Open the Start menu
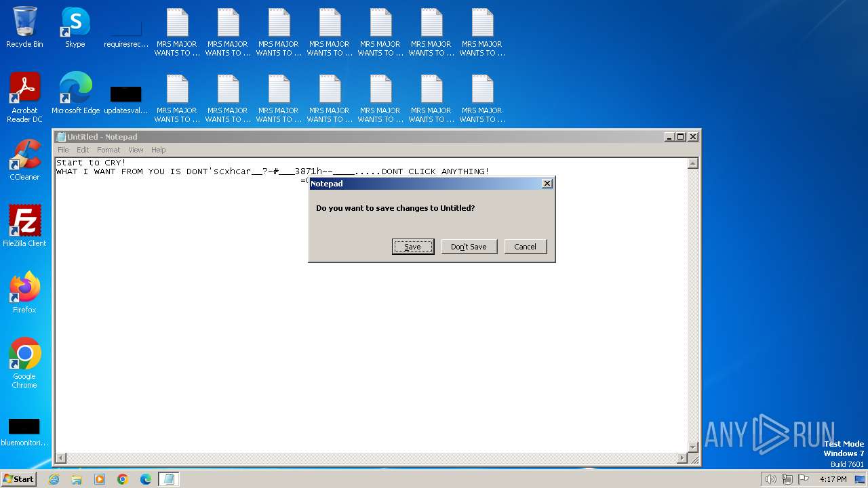Image resolution: width=868 pixels, height=488 pixels. pos(19,479)
